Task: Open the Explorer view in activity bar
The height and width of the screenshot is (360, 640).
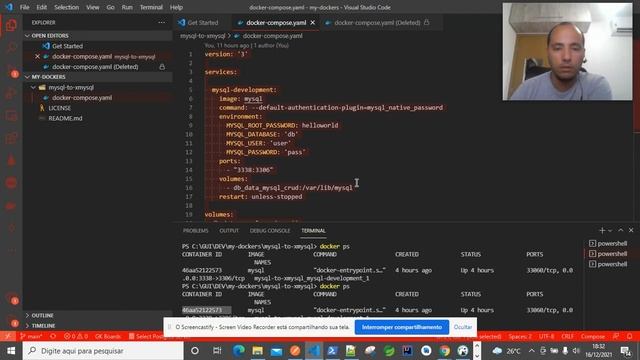Action: click(x=11, y=26)
